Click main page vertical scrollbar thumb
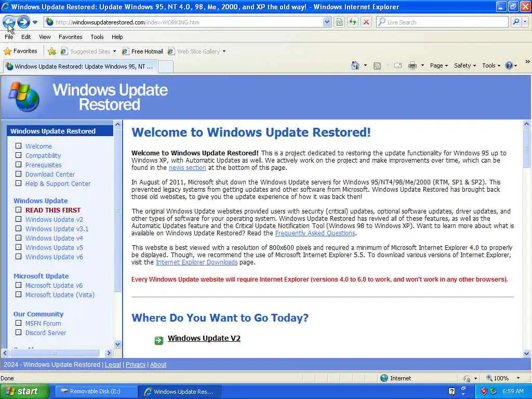Screen dimensions: 532x399 coord(527,148)
